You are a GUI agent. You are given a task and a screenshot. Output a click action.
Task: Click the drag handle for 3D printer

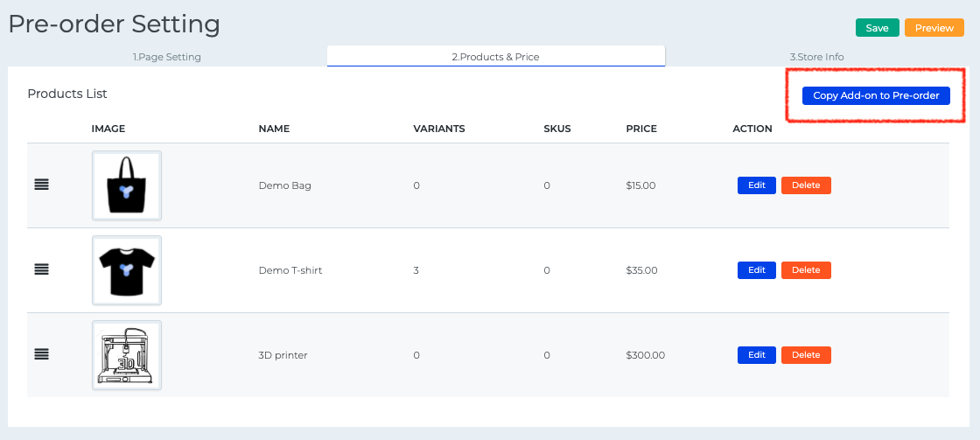[x=41, y=354]
